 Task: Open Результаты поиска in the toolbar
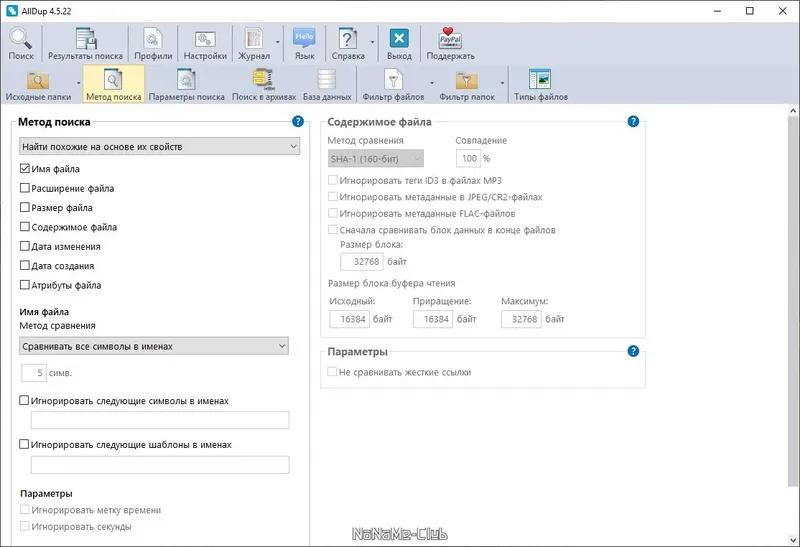point(85,44)
